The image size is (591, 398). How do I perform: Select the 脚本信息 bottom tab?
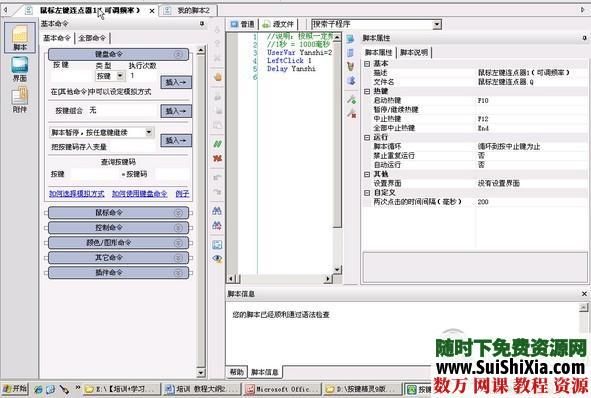(x=265, y=372)
